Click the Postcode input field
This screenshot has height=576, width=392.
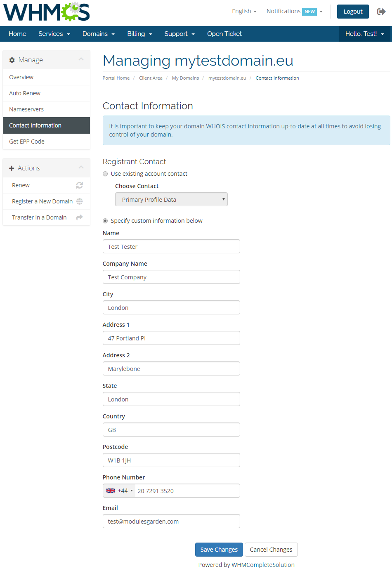[x=171, y=460]
